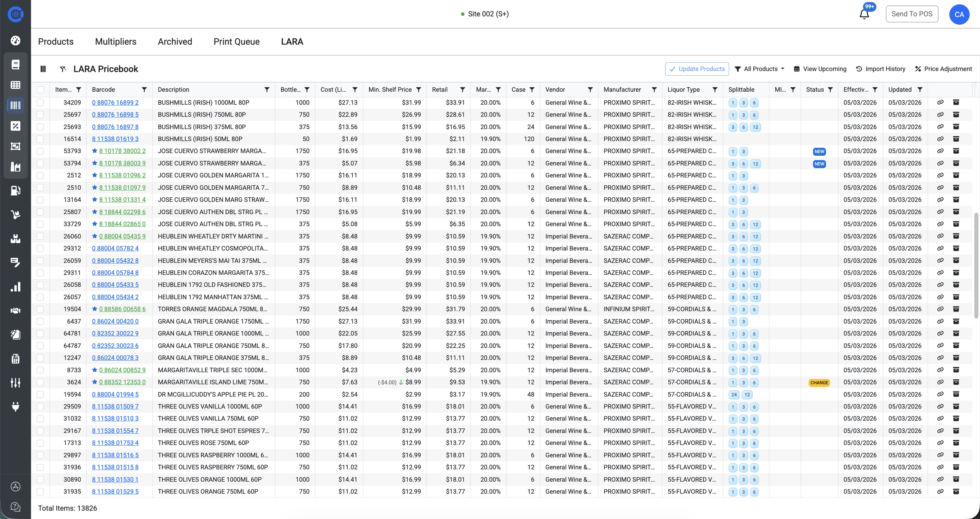
Task: Open the calculator sidebar icon
Action: pos(15,359)
